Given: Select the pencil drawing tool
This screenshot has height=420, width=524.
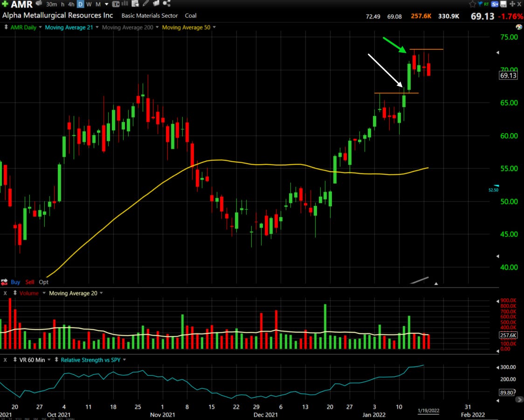Looking at the screenshot, I should (146, 4).
